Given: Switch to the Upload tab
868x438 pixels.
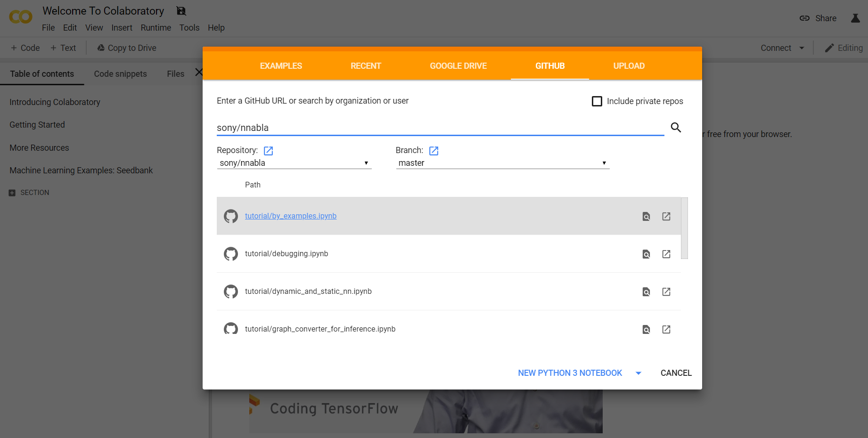Looking at the screenshot, I should coord(629,66).
